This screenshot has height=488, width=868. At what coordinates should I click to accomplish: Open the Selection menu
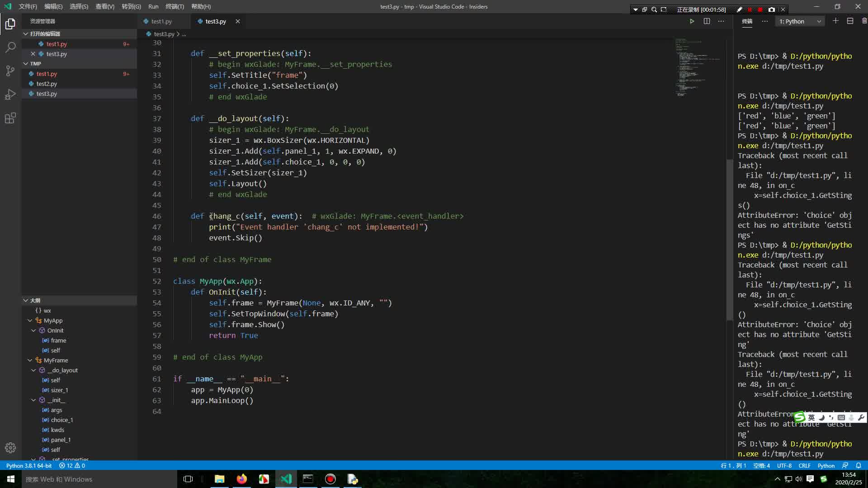79,6
